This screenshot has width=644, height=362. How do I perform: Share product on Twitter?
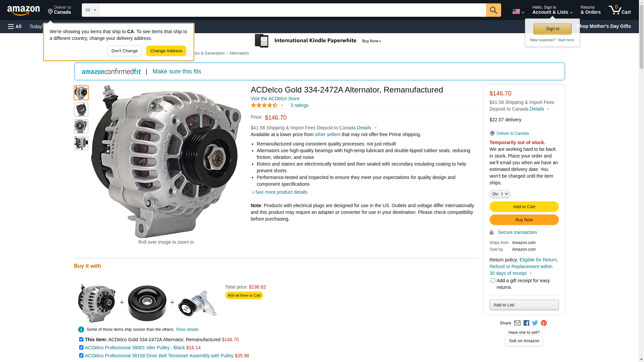tap(535, 323)
